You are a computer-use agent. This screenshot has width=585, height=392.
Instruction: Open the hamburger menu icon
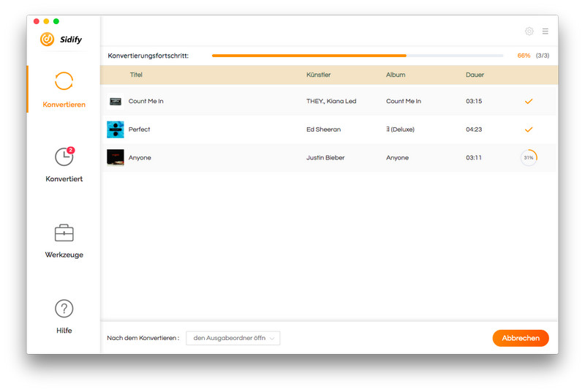pyautogui.click(x=545, y=31)
